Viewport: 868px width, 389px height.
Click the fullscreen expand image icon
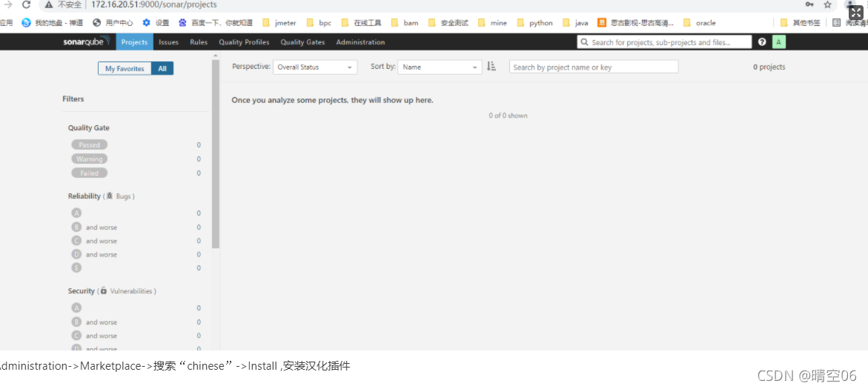856,13
